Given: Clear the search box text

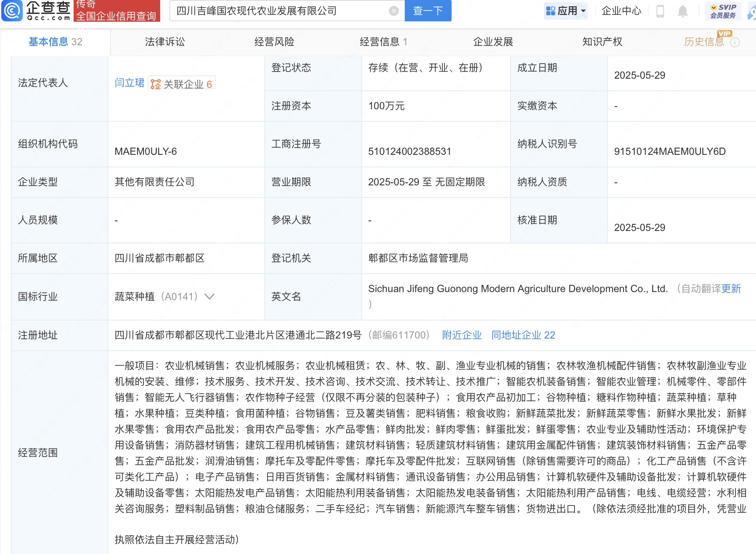Looking at the screenshot, I should click(393, 11).
